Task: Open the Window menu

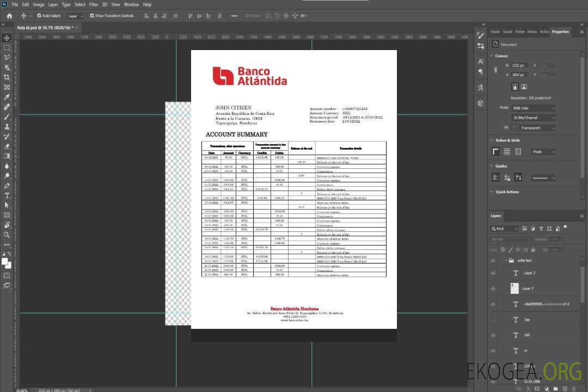Action: (131, 4)
